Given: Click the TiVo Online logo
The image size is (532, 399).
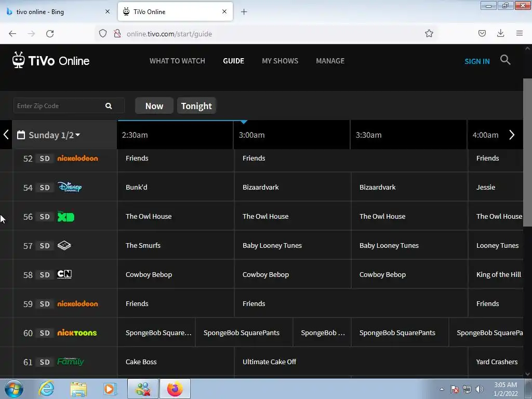Looking at the screenshot, I should (51, 60).
